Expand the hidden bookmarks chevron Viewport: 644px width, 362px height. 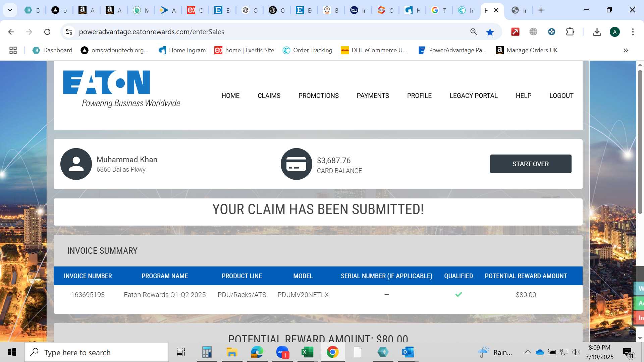[x=626, y=50]
